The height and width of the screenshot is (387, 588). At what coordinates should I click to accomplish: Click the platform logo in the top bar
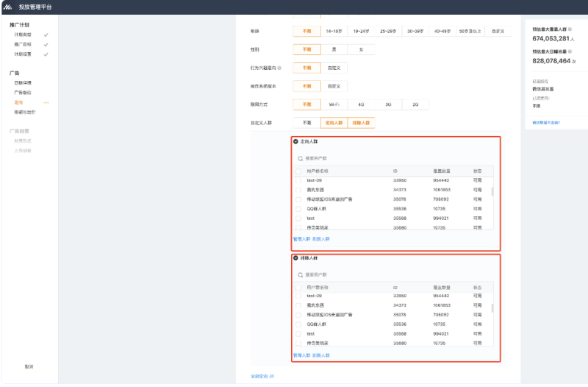7,6
